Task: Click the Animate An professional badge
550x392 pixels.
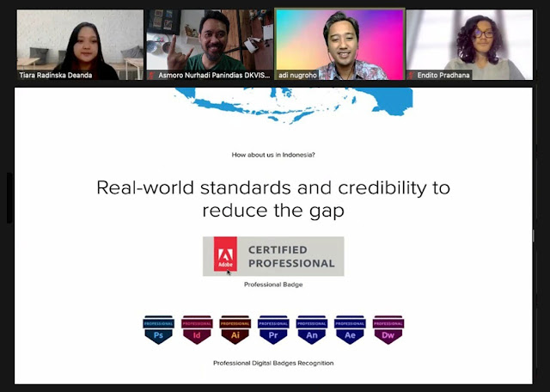Action: [x=311, y=329]
